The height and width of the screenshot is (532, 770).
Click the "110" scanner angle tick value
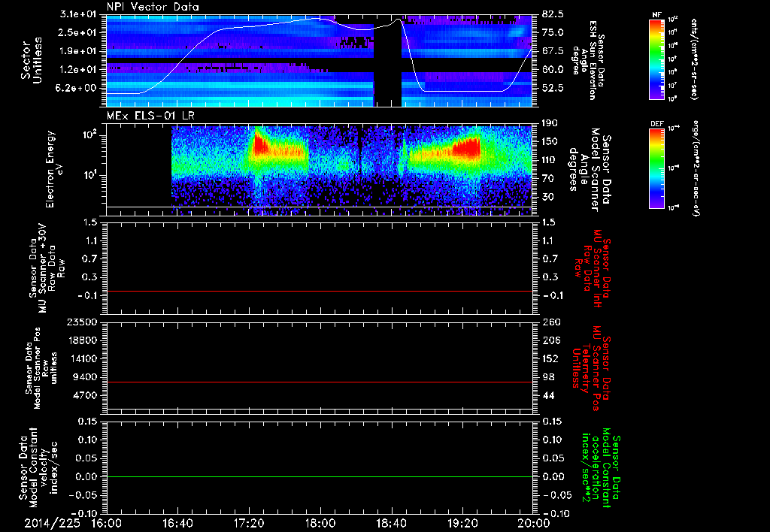pos(550,160)
